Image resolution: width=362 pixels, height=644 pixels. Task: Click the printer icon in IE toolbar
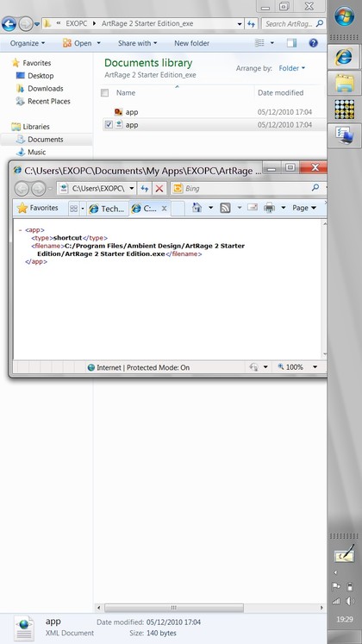pos(269,208)
